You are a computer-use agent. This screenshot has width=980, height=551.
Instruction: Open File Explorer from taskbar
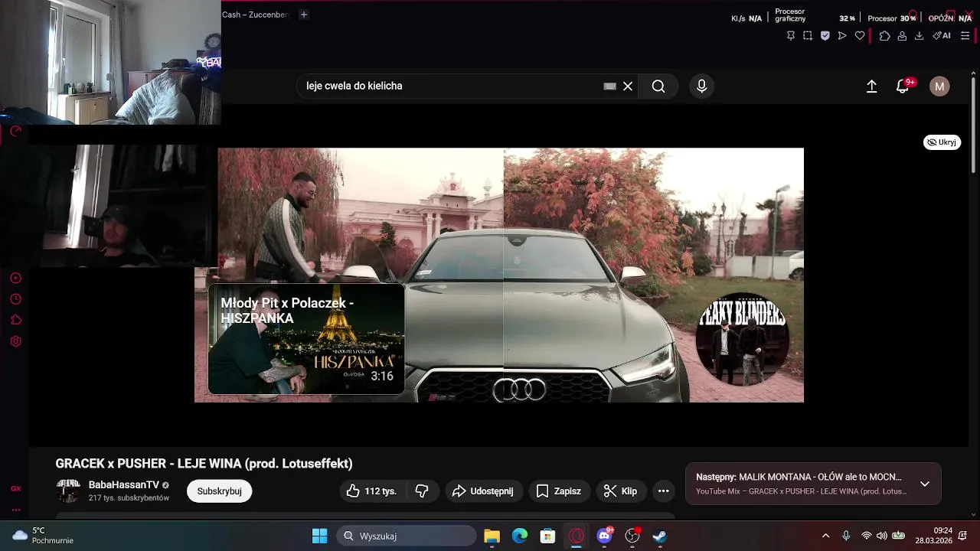(x=492, y=536)
